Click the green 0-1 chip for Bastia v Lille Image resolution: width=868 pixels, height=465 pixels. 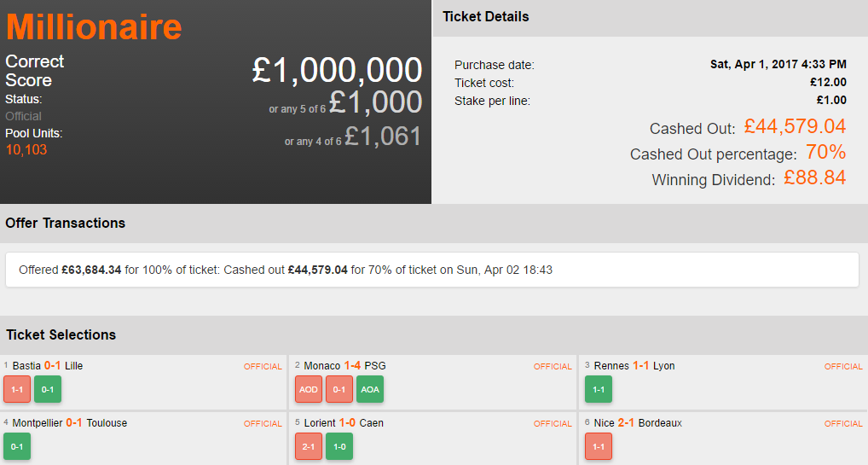click(x=48, y=389)
